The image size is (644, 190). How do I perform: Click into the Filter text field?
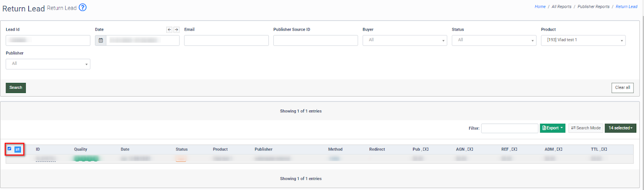click(510, 128)
